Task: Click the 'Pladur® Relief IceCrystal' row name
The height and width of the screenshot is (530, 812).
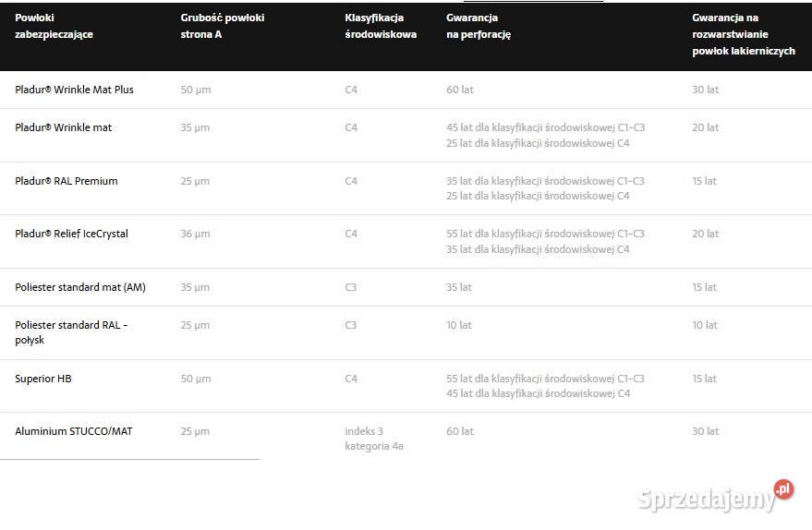Action: pyautogui.click(x=71, y=234)
